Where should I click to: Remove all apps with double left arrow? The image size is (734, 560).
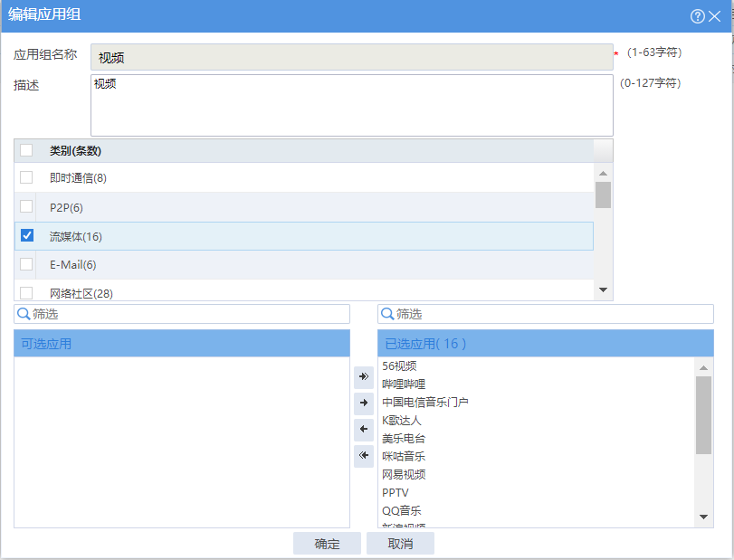point(364,455)
